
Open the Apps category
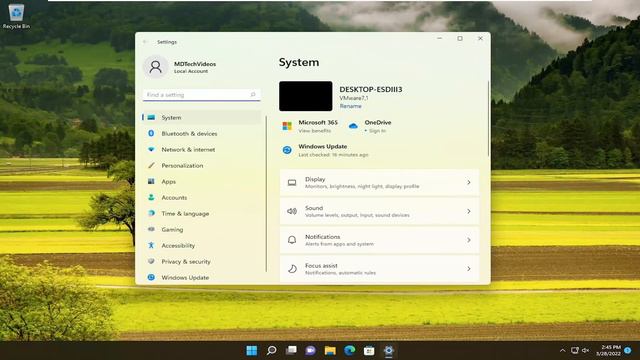click(x=202, y=181)
